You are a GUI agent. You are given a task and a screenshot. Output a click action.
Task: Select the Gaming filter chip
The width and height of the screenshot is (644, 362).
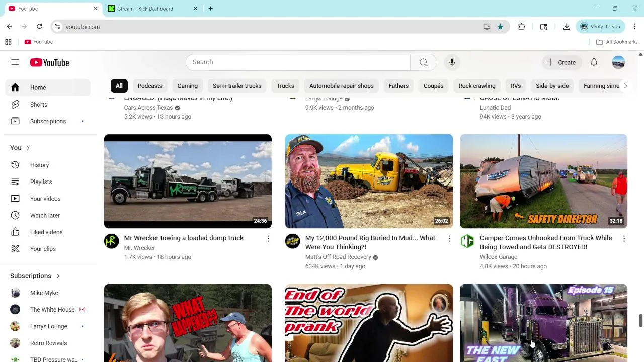(x=187, y=86)
